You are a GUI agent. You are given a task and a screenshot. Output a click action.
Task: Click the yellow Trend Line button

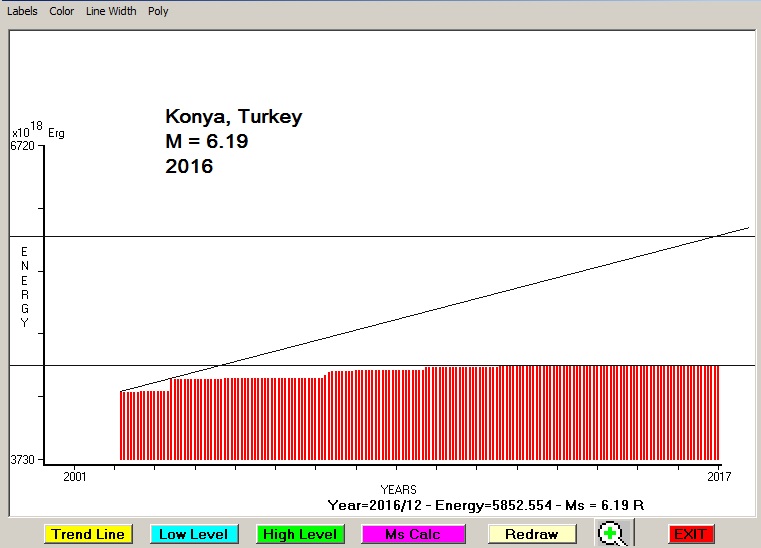(x=88, y=534)
